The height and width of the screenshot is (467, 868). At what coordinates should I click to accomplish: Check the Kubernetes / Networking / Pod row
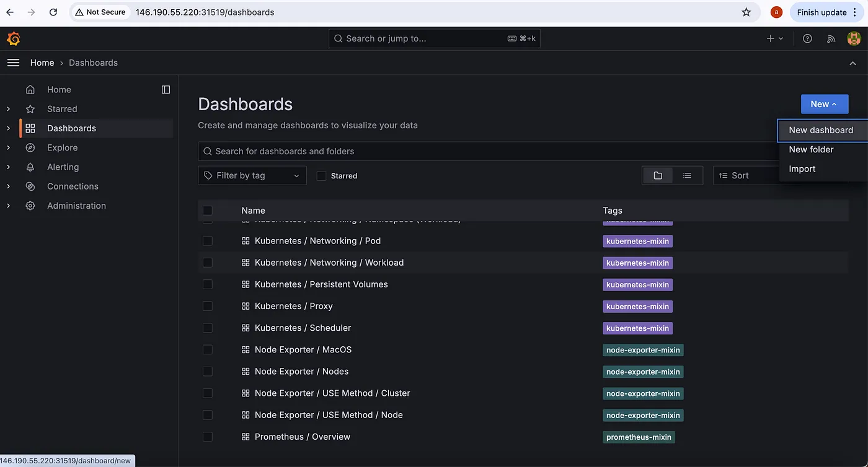click(x=208, y=241)
